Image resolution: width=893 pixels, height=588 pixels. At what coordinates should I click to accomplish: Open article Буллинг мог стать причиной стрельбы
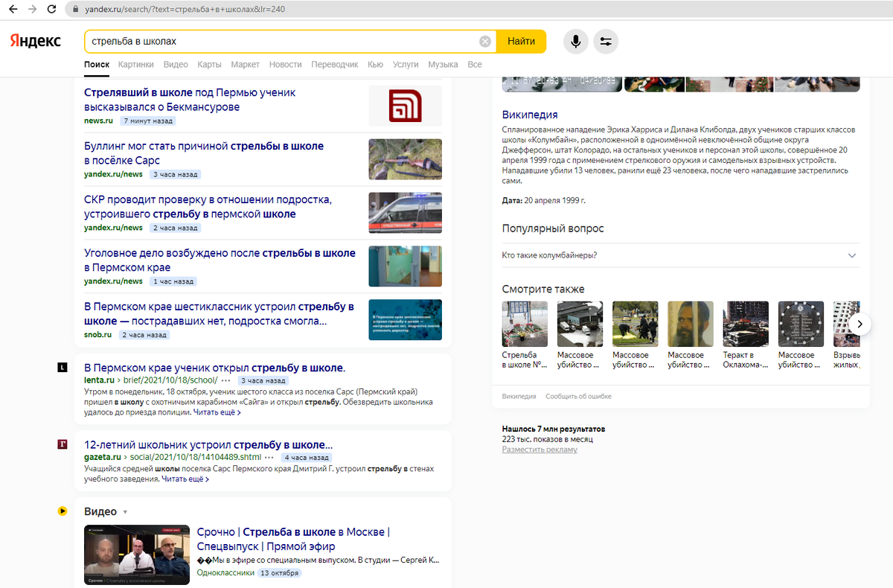(x=204, y=153)
